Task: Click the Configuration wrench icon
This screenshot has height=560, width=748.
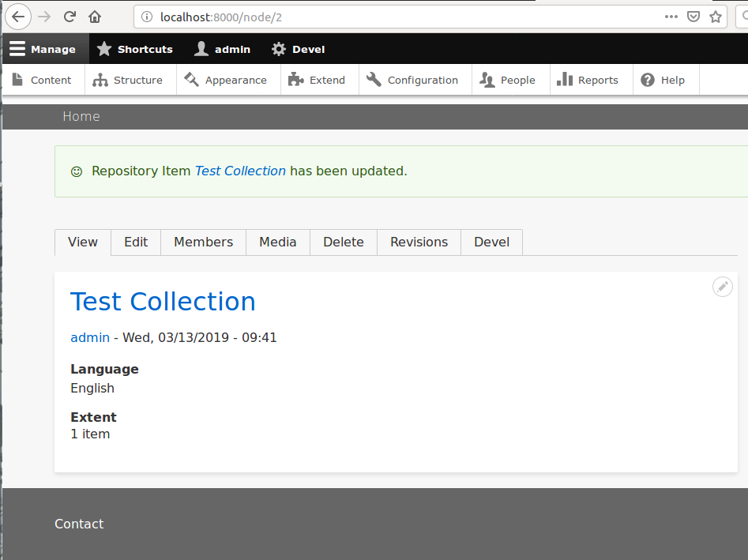Action: [372, 80]
